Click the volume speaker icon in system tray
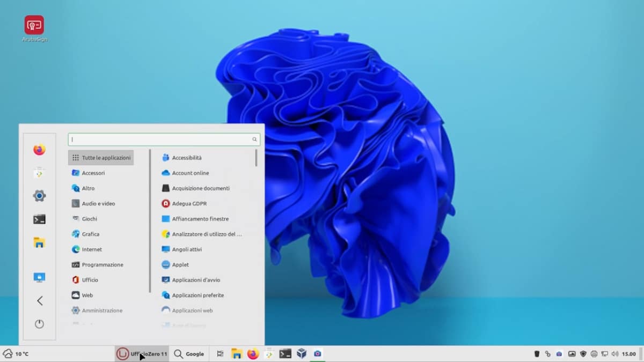644x362 pixels. click(615, 354)
